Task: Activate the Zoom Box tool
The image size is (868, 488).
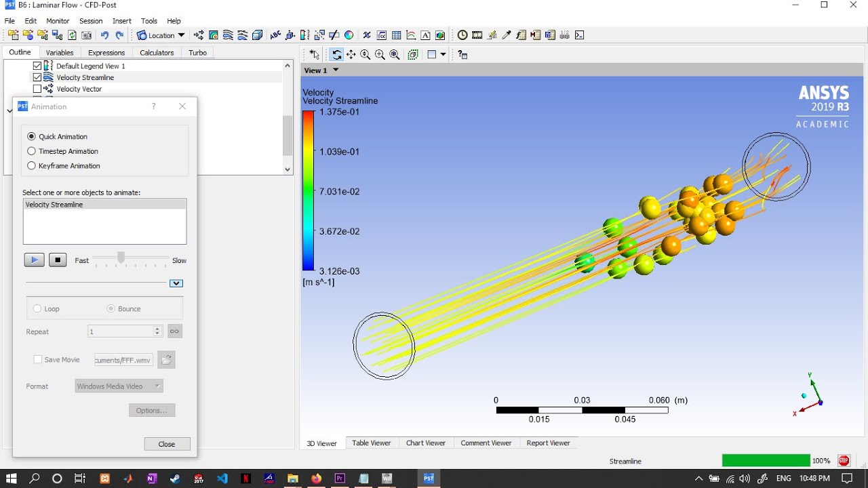Action: 380,55
